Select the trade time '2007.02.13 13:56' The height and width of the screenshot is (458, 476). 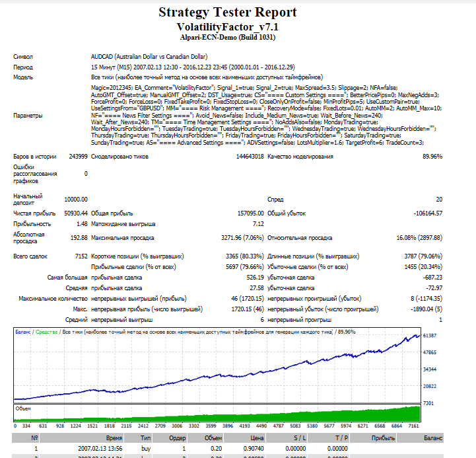100,449
